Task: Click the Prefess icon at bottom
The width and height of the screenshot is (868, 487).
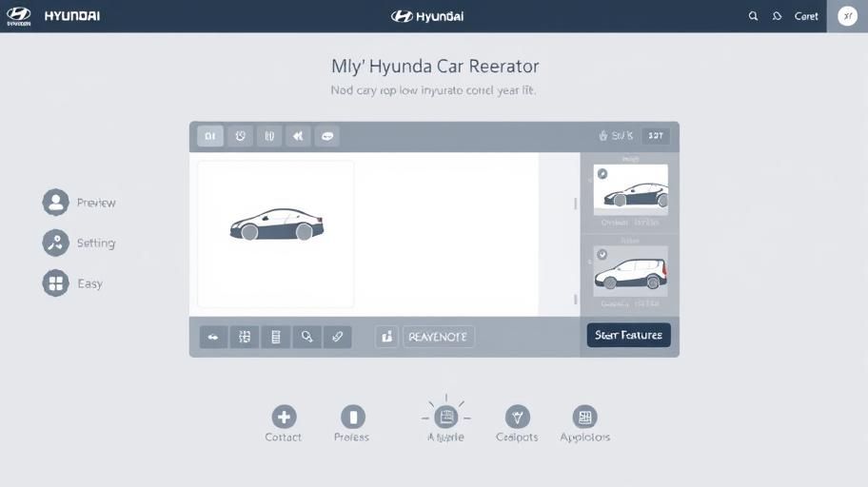Action: coord(352,417)
